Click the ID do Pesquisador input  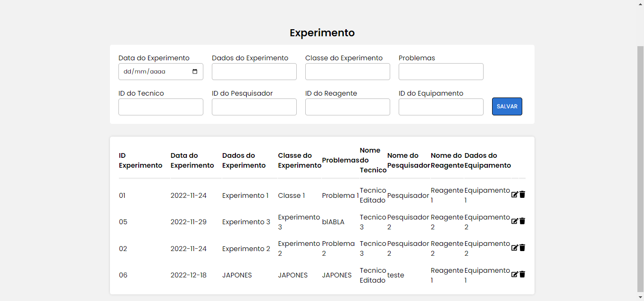tap(254, 106)
